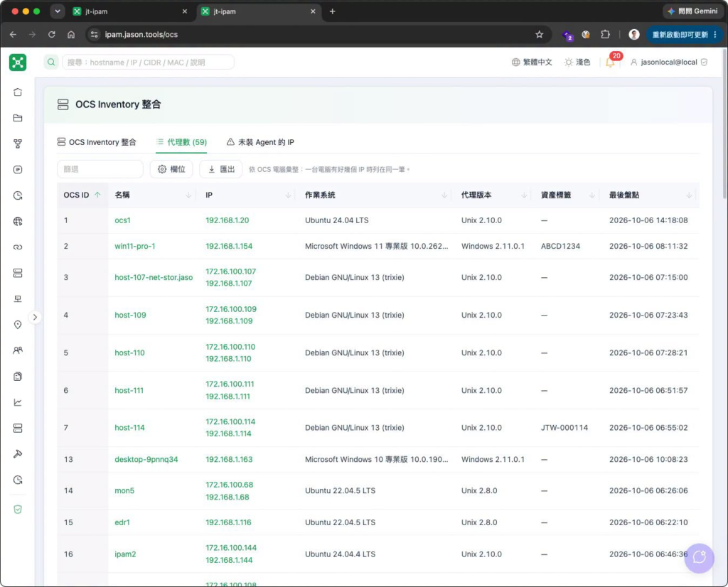728x587 pixels.
Task: Open the mon5 host link
Action: tap(124, 490)
